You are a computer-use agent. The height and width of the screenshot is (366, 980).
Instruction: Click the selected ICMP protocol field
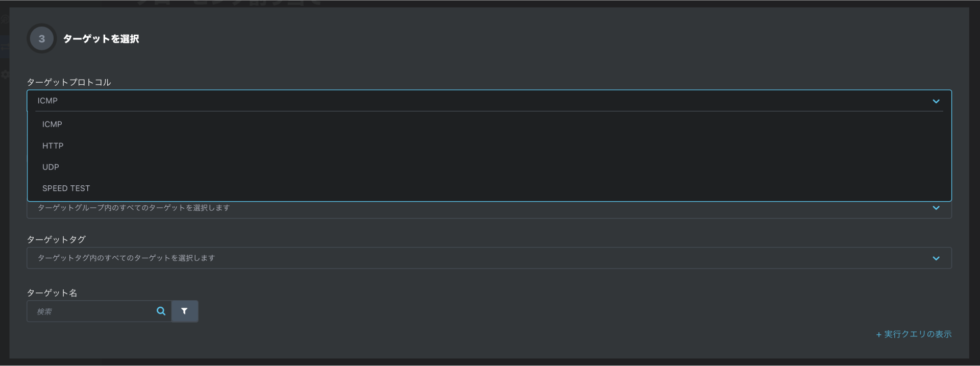click(x=489, y=101)
